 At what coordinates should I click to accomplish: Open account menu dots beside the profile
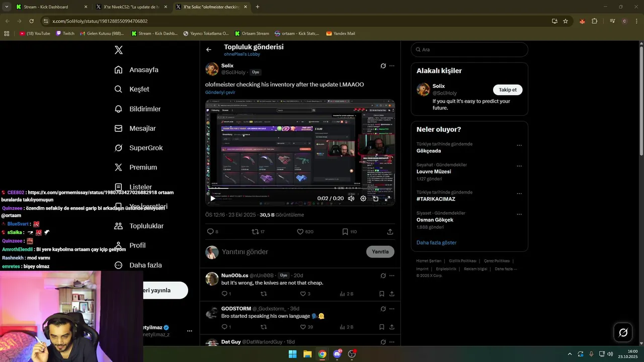pyautogui.click(x=190, y=331)
